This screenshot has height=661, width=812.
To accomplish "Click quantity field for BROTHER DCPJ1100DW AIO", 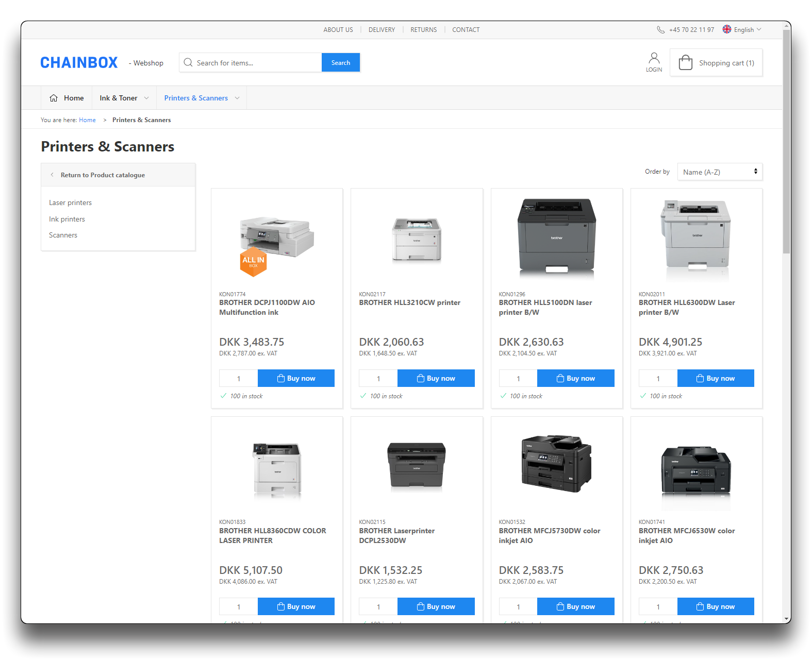I will pos(239,378).
